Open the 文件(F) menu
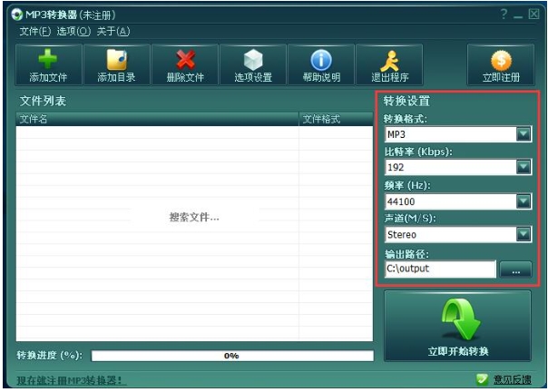Image resolution: width=548 pixels, height=392 pixels. tap(35, 32)
